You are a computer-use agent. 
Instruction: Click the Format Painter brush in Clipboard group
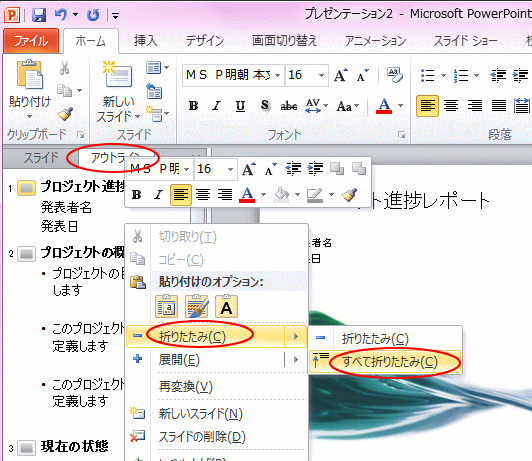(65, 113)
